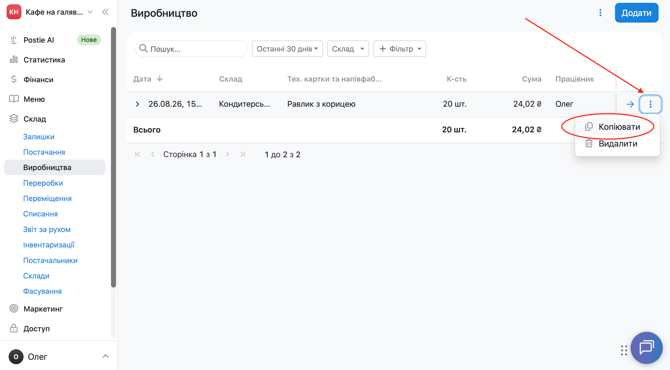Open Інвентаризації in the sidebar
The width and height of the screenshot is (670, 370).
click(49, 245)
